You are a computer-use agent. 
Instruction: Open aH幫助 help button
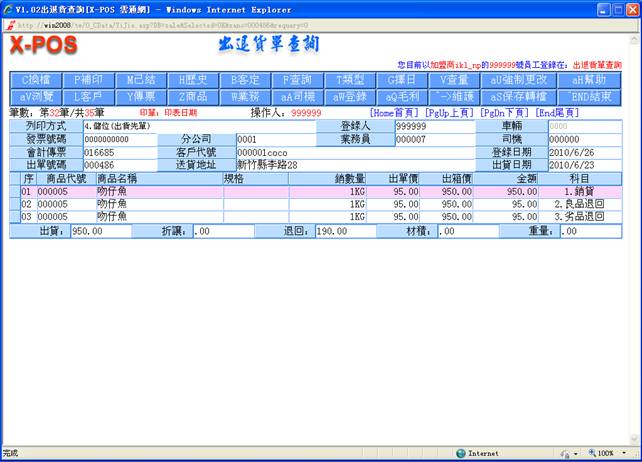tap(587, 79)
